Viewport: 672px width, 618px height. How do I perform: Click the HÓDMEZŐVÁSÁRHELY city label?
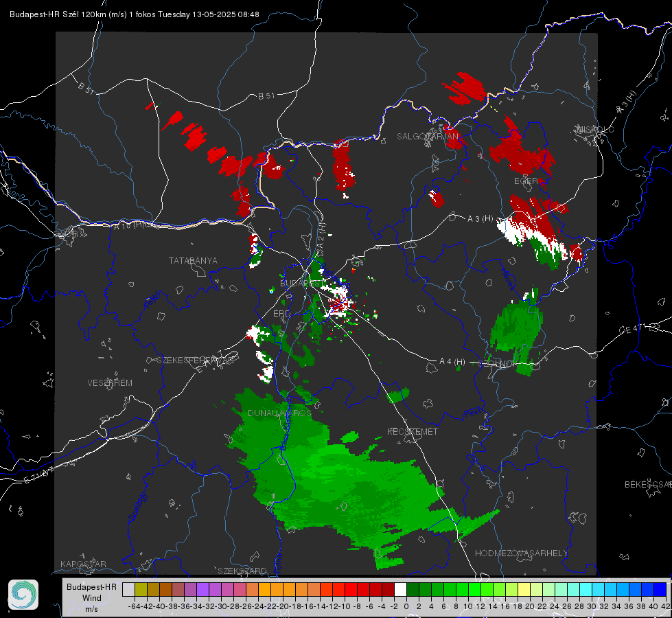click(521, 553)
